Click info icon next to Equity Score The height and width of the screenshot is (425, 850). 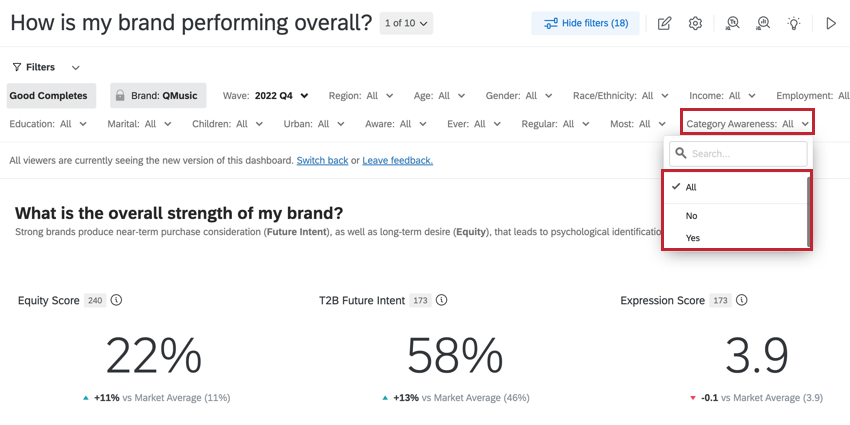coord(116,300)
